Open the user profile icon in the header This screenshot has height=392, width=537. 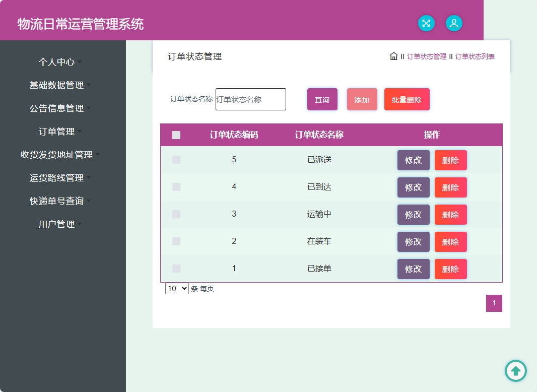pos(454,23)
